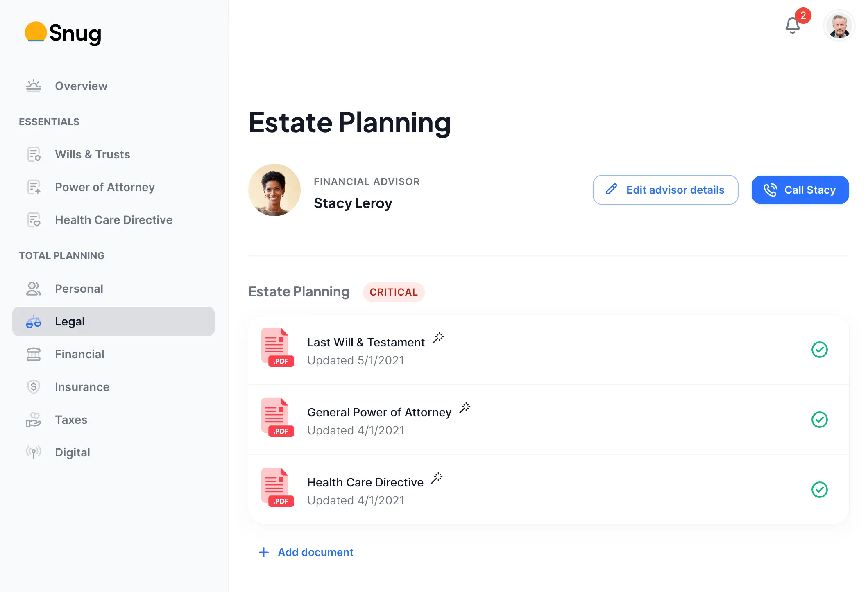The height and width of the screenshot is (592, 868).
Task: Toggle the Health Care Directive green checkmark
Action: tap(820, 489)
